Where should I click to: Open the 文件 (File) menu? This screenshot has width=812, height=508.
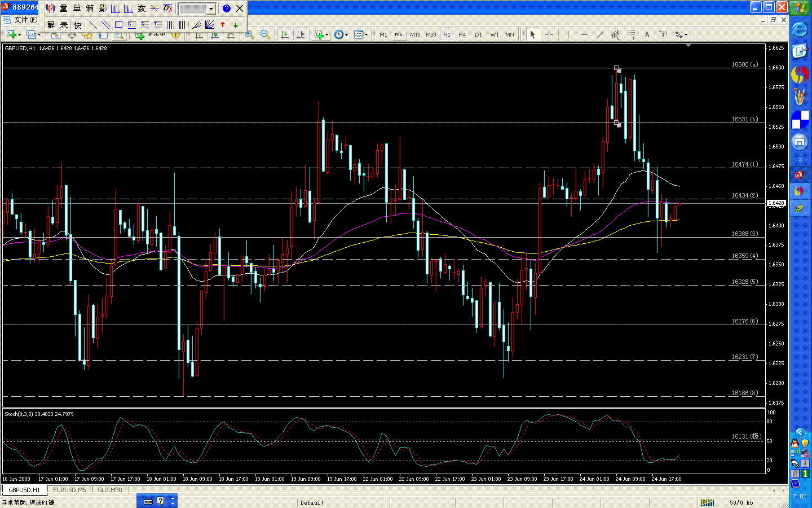pos(25,20)
